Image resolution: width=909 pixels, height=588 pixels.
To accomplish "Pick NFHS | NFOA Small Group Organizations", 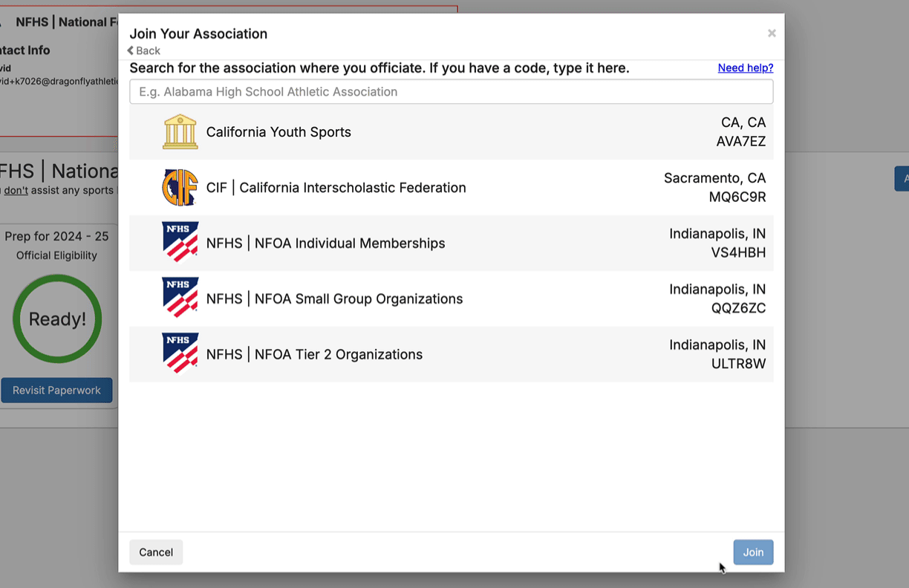I will [x=334, y=299].
